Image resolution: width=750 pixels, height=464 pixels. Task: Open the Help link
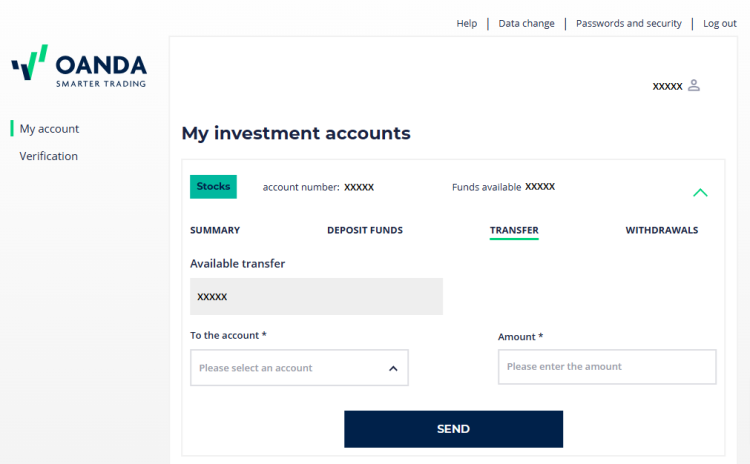[467, 23]
